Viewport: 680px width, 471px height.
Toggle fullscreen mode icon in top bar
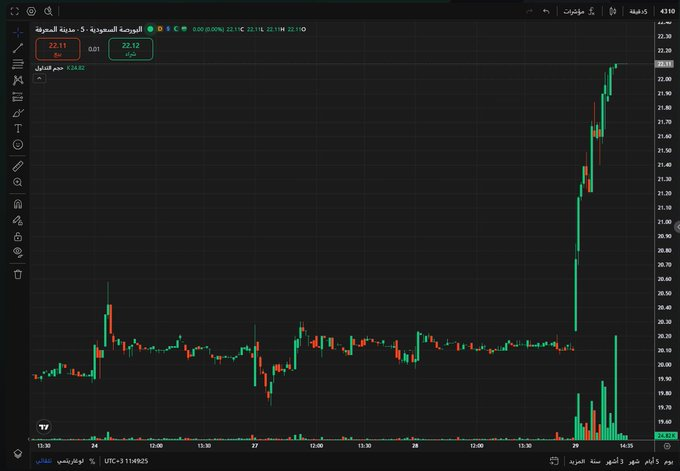[15, 11]
